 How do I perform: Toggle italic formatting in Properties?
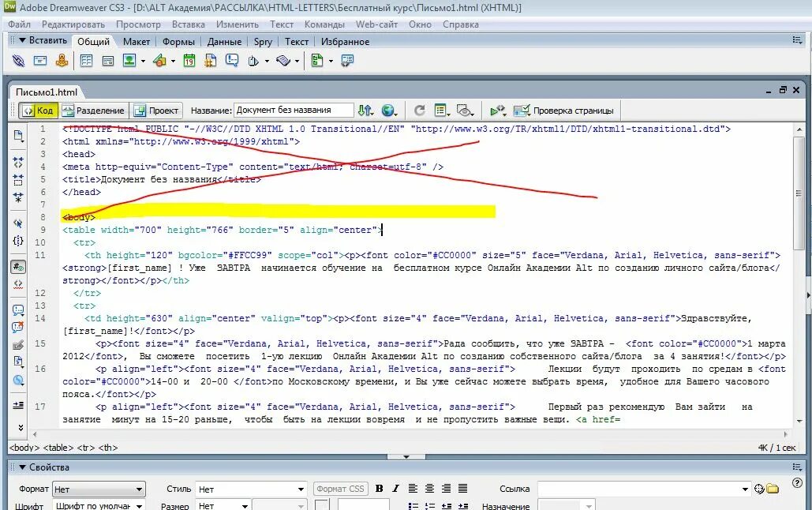click(x=395, y=488)
